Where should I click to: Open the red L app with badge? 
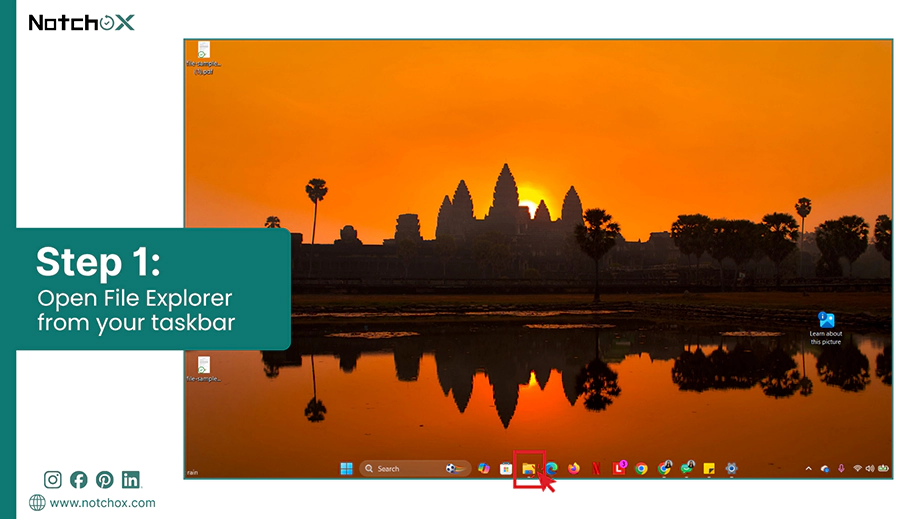click(x=619, y=468)
